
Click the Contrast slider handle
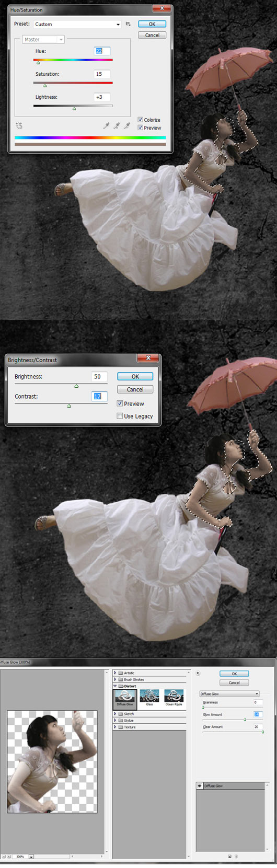tap(69, 406)
